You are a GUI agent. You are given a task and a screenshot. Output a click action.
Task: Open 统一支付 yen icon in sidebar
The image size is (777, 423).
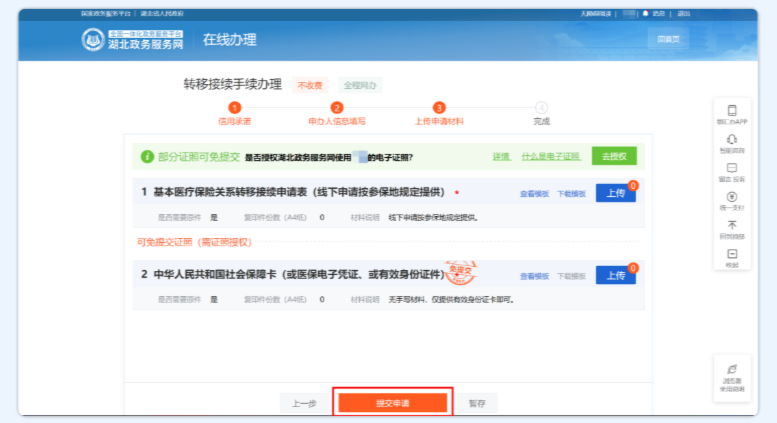point(731,197)
